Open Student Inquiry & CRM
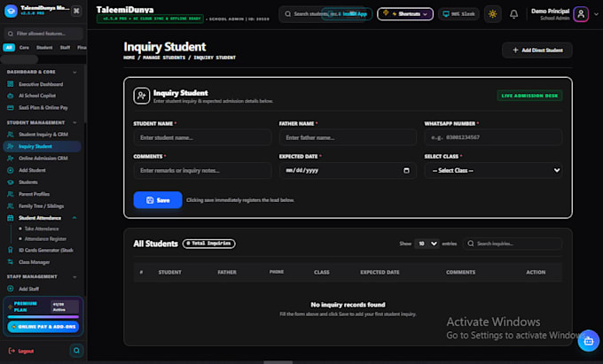 point(43,135)
